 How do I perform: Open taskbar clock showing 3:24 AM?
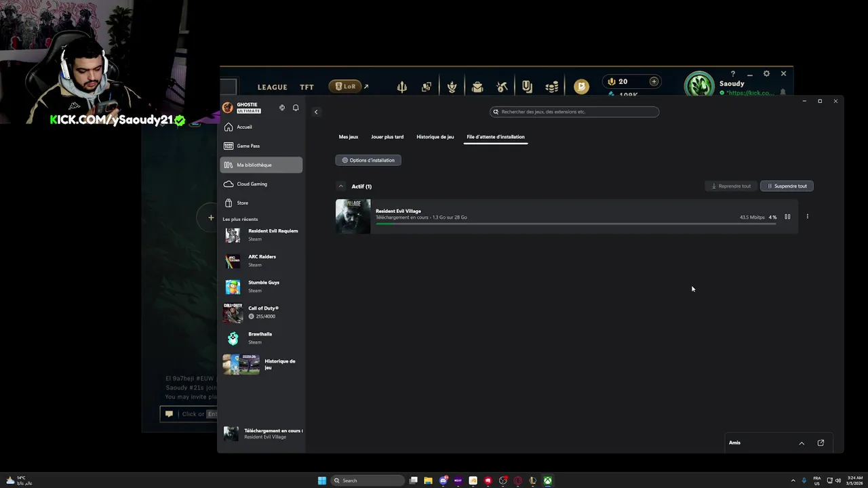click(x=855, y=481)
